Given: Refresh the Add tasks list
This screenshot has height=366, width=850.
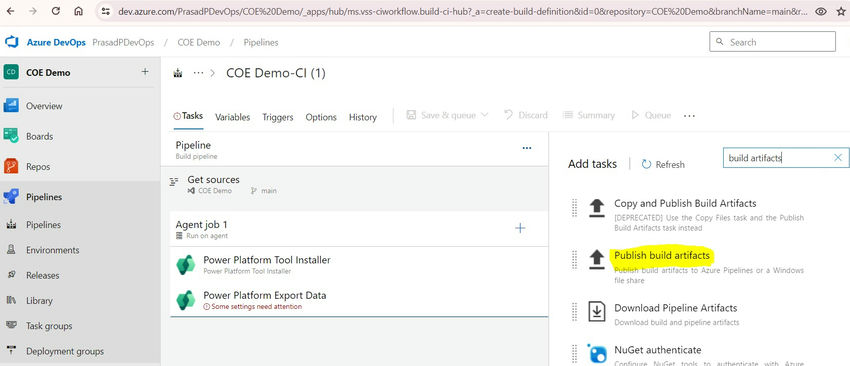Looking at the screenshot, I should point(663,164).
